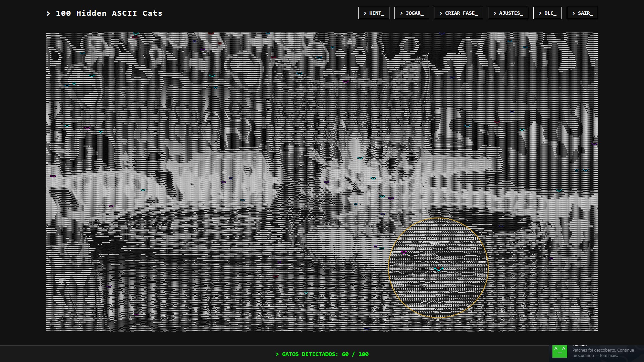Click cyan cat with red dot in magnifier
The height and width of the screenshot is (362, 644).
tap(438, 268)
